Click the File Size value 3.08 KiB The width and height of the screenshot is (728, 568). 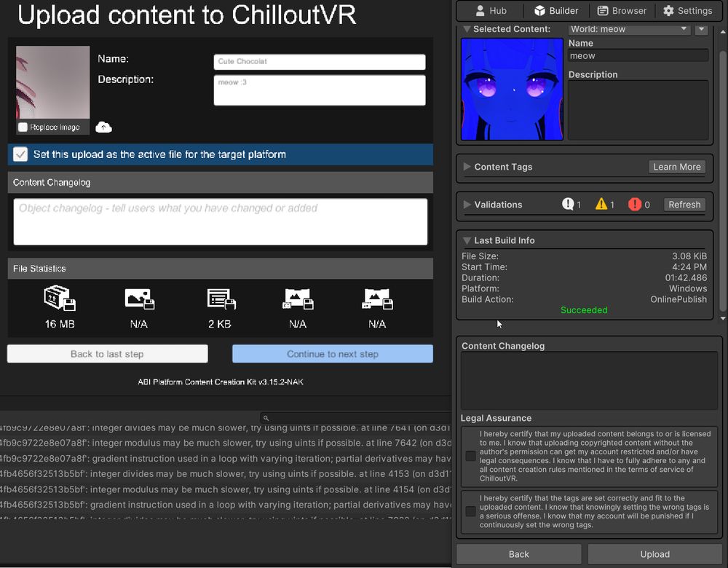(x=689, y=256)
